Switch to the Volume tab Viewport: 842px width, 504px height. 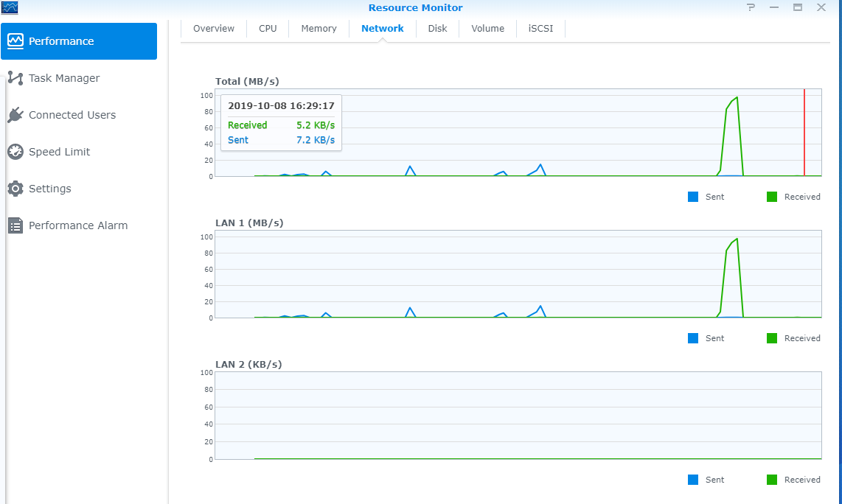coord(487,28)
